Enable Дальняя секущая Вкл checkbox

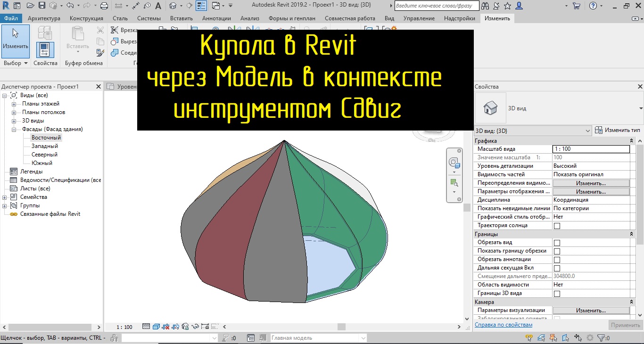tap(557, 268)
